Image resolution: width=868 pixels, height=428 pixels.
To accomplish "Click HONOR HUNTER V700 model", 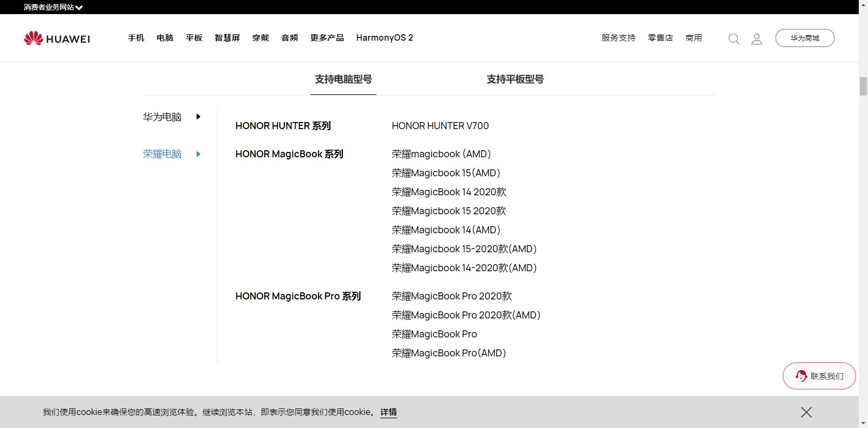I will pos(440,126).
